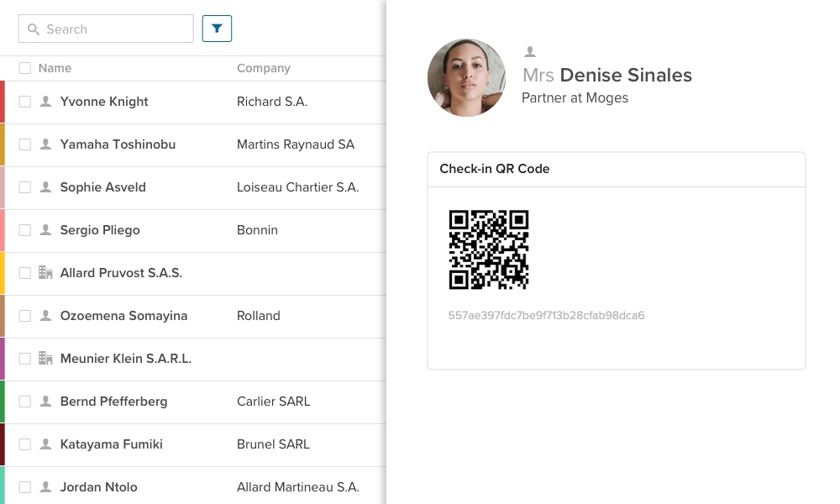Image resolution: width=840 pixels, height=504 pixels.
Task: Click person icon beside Bernd Pfefferberg
Action: [x=46, y=402]
